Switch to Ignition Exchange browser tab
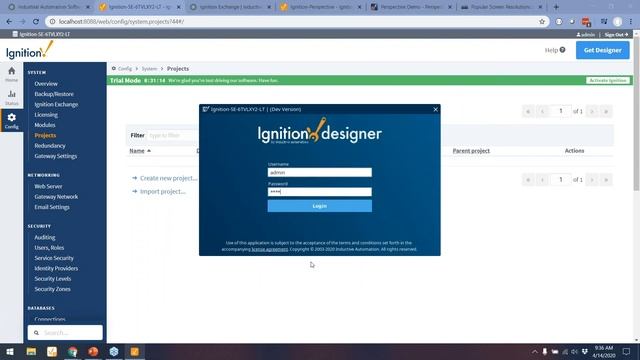The width and height of the screenshot is (640, 360). click(x=231, y=7)
